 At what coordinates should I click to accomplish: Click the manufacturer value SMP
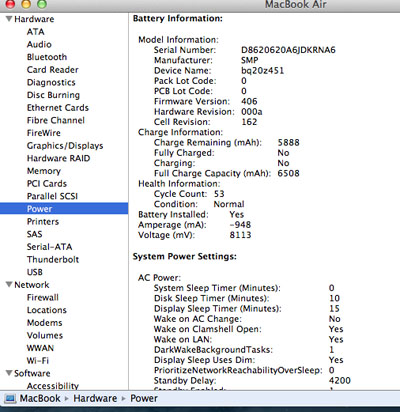click(x=249, y=60)
